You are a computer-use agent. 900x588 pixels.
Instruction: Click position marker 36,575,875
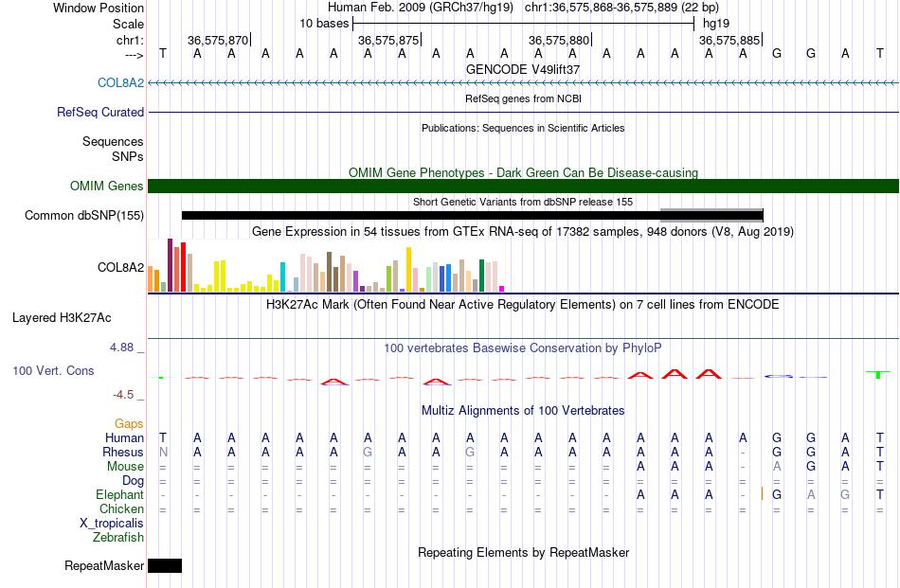389,40
